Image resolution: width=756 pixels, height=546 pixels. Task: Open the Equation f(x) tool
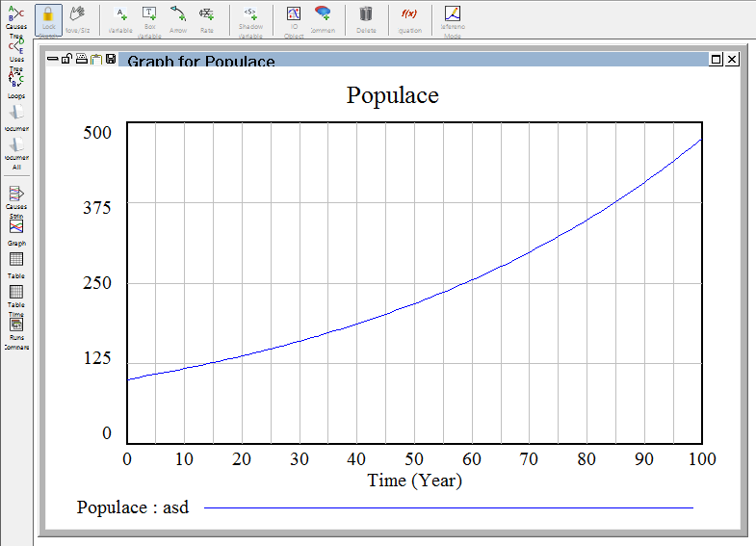[409, 17]
